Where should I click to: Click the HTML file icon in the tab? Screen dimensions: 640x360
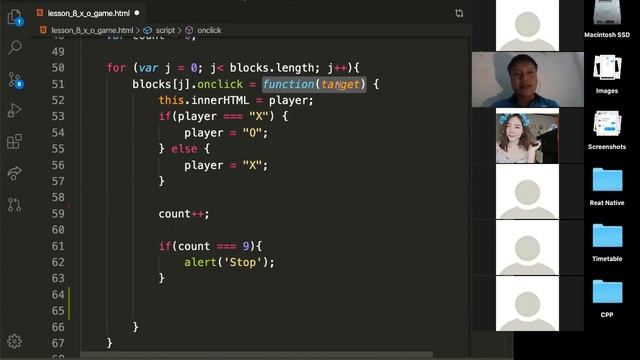40,13
